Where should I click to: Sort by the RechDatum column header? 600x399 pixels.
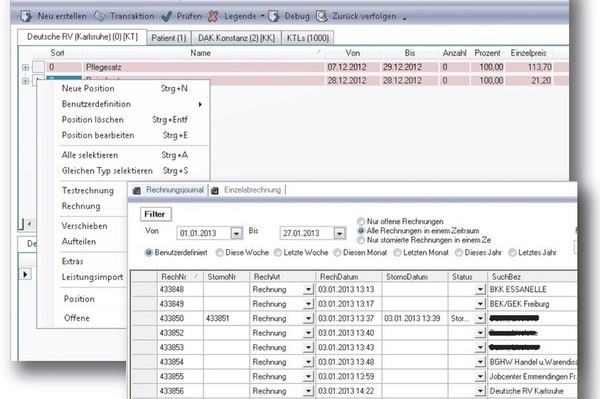(348, 277)
